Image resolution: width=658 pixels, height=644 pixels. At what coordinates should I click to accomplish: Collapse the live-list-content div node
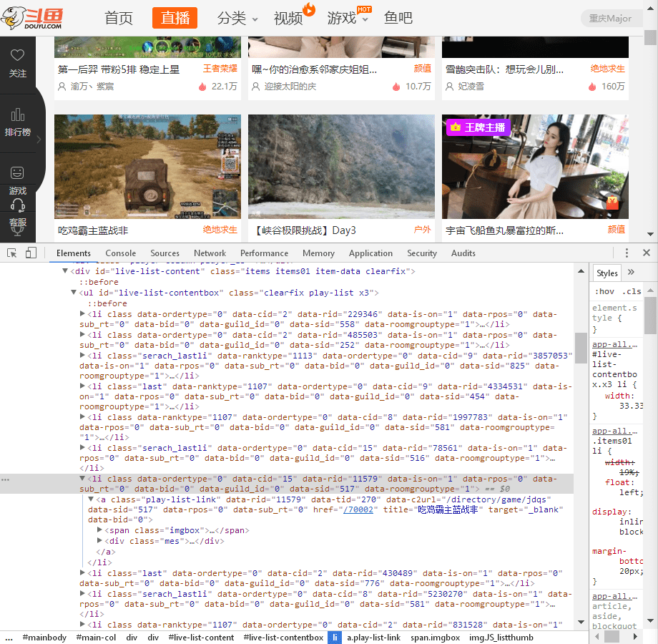(65, 271)
